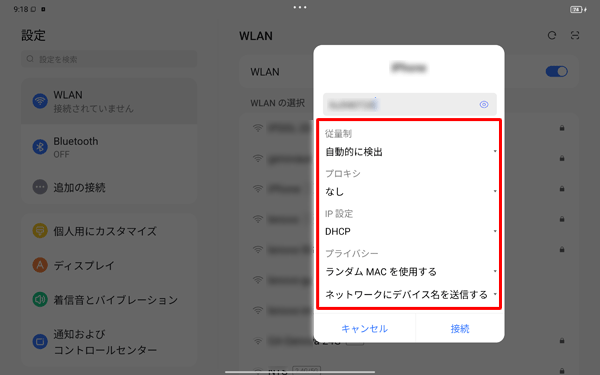Open 着信音とバイブレーション settings
The height and width of the screenshot is (375, 600).
pos(109,300)
